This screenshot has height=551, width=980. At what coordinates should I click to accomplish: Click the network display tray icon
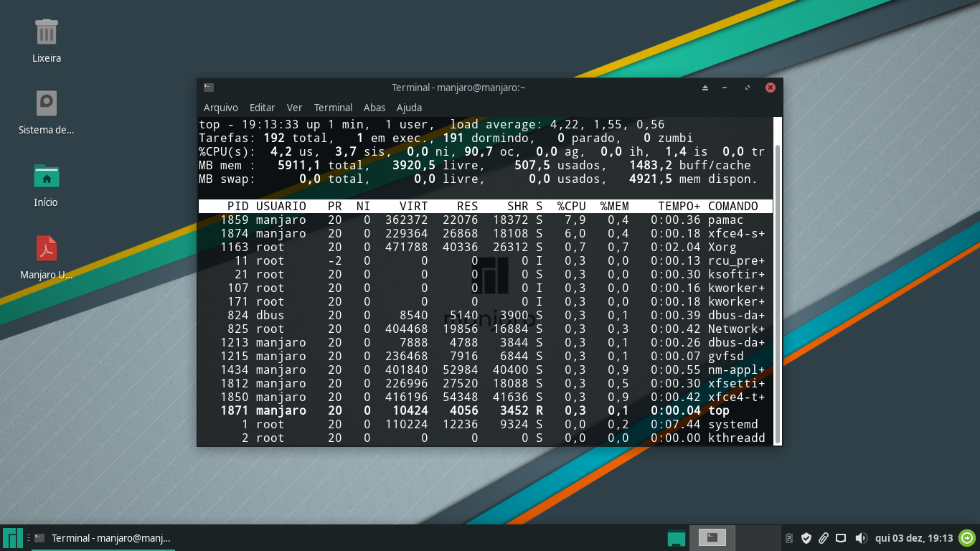[842, 538]
